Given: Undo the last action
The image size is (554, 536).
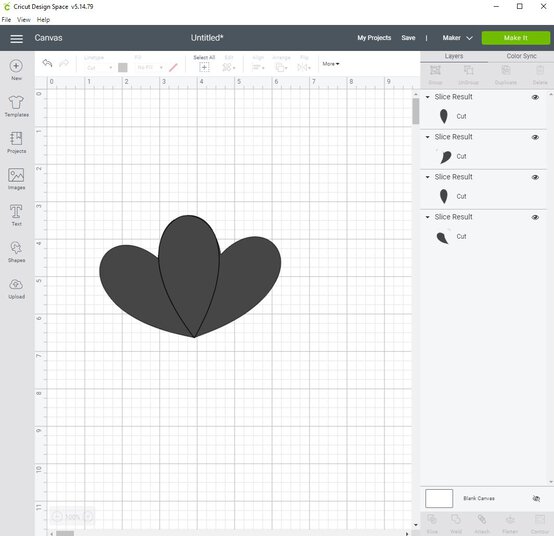Looking at the screenshot, I should tap(47, 63).
